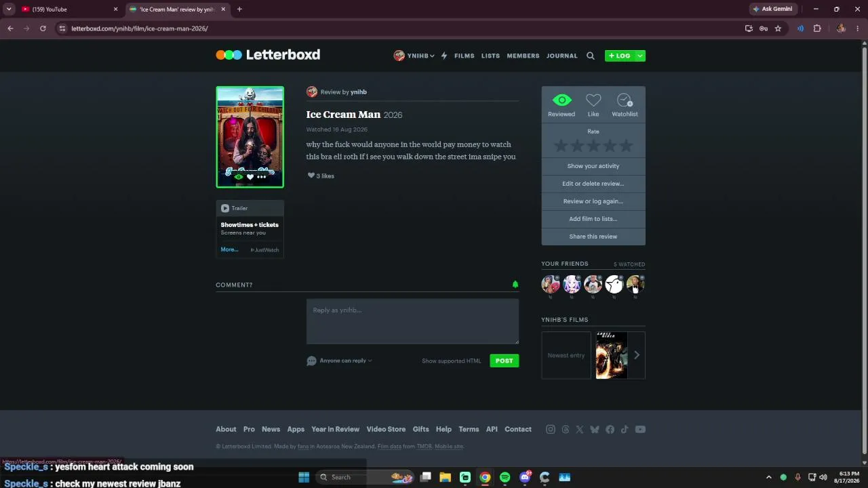Toggle comment notification bell
868x488 pixels.
pyautogui.click(x=515, y=285)
